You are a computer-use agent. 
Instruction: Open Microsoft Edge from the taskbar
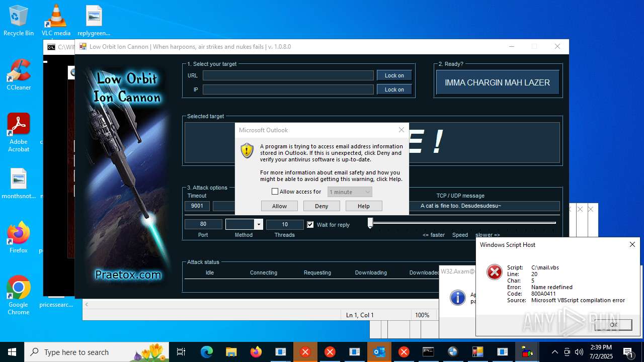(x=207, y=352)
